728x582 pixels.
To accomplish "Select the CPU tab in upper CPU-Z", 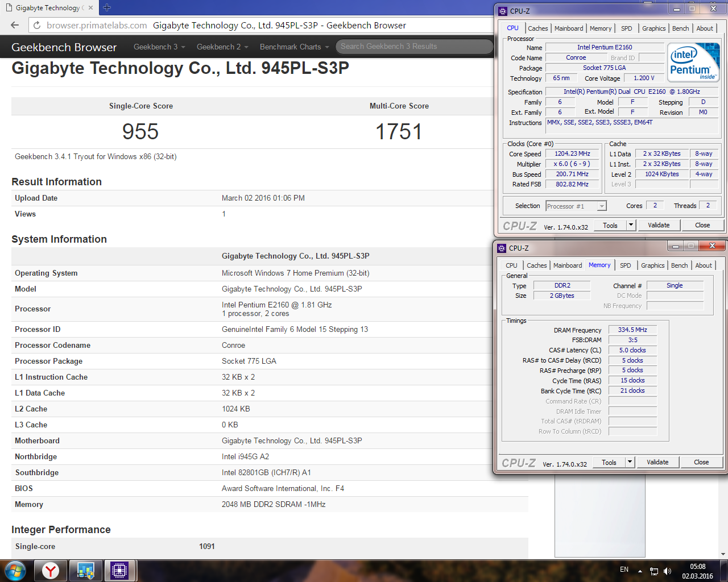I will [x=512, y=28].
